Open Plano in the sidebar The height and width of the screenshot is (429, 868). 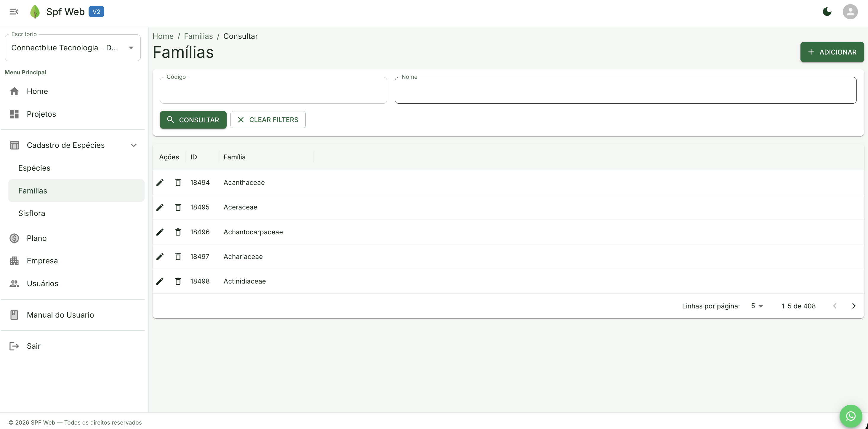point(73,238)
